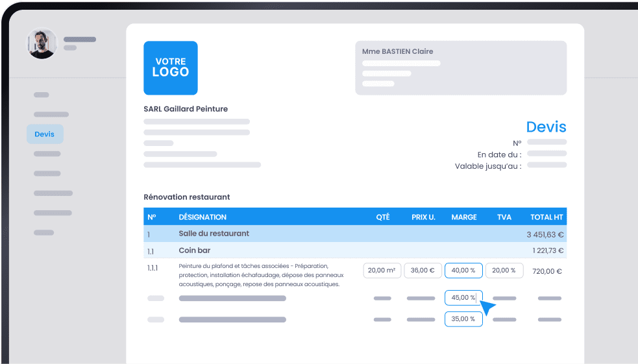Edit the 36,00 € unit price field
Image resolution: width=638 pixels, height=364 pixels.
point(423,271)
